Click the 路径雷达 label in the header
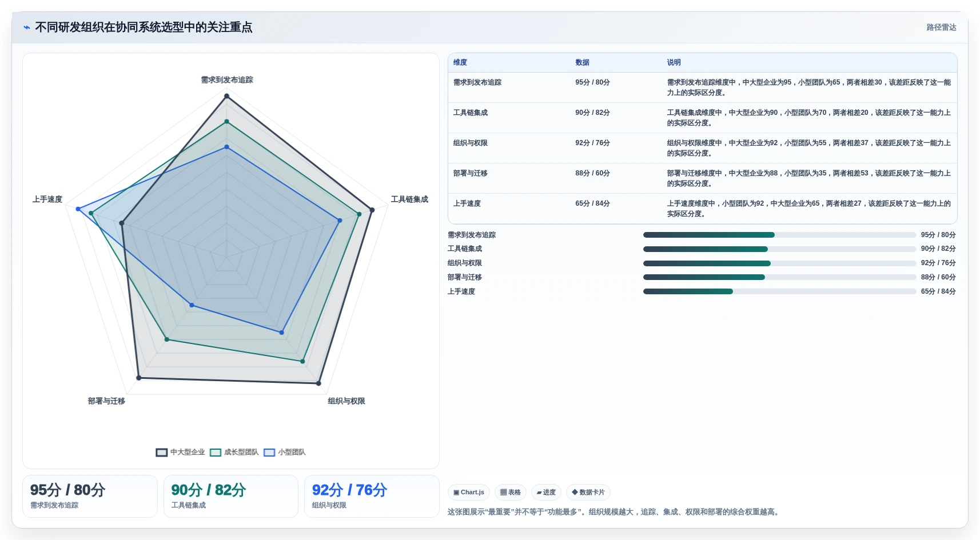This screenshot has height=540, width=980. point(941,27)
